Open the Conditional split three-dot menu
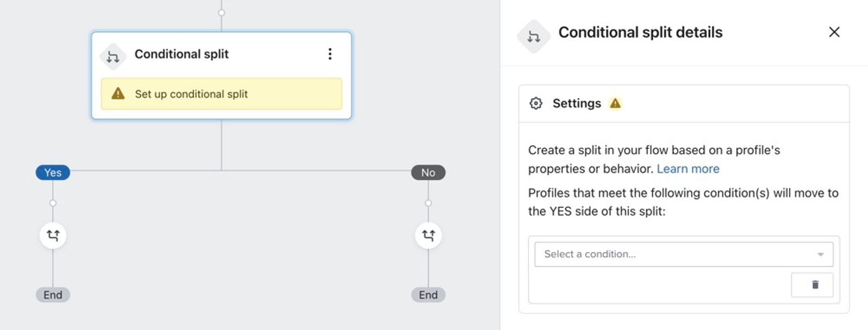Image resolution: width=868 pixels, height=330 pixels. pos(330,54)
